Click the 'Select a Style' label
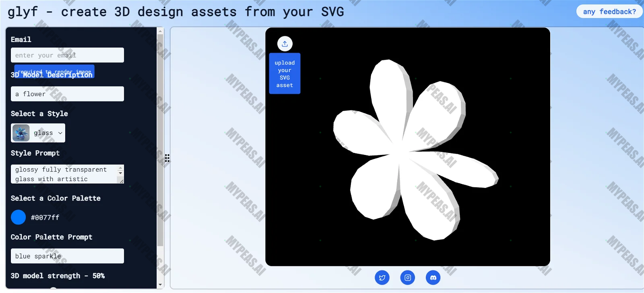Screen dimensions: 644x293 click(39, 113)
